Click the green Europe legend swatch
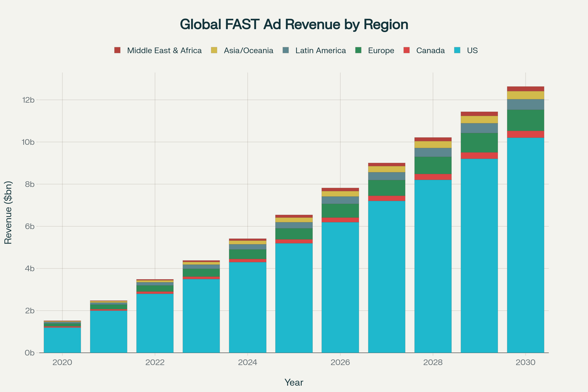 pos(358,50)
